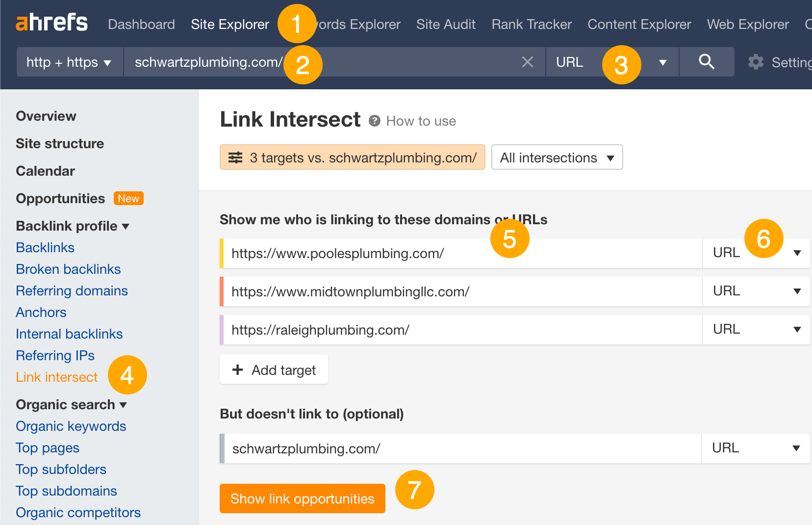Select the Link intersect sidebar entry
This screenshot has width=812, height=525.
(56, 377)
